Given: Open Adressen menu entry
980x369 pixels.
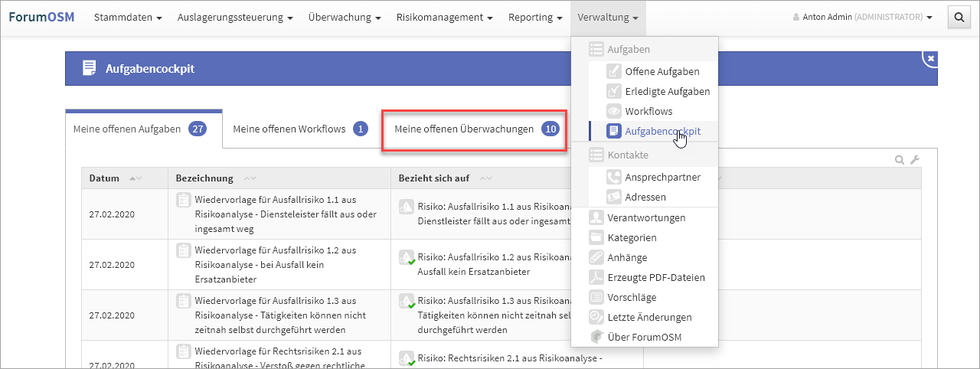Looking at the screenshot, I should point(645,197).
